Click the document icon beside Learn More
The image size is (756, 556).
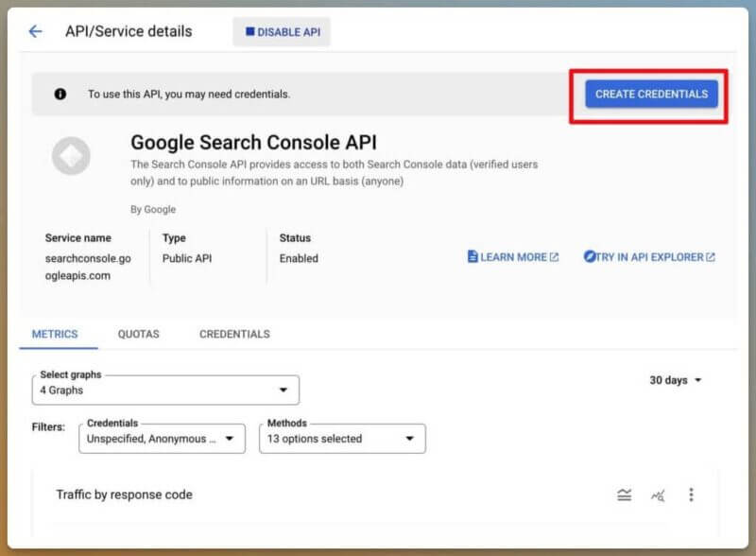(x=472, y=257)
